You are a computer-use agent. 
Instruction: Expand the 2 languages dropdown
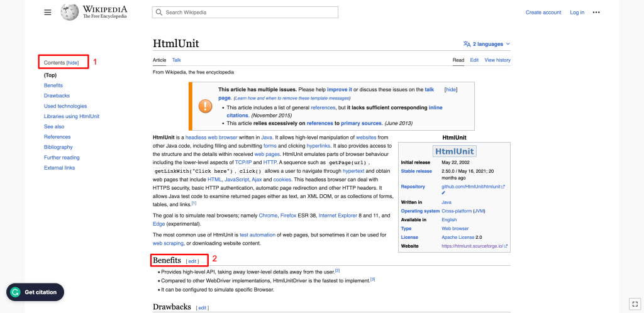point(487,45)
